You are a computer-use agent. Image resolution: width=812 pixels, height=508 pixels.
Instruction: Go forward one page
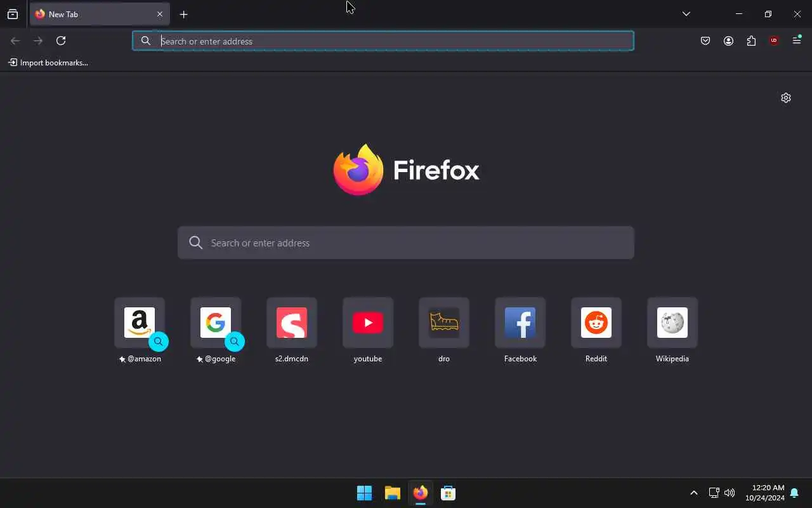pyautogui.click(x=38, y=41)
